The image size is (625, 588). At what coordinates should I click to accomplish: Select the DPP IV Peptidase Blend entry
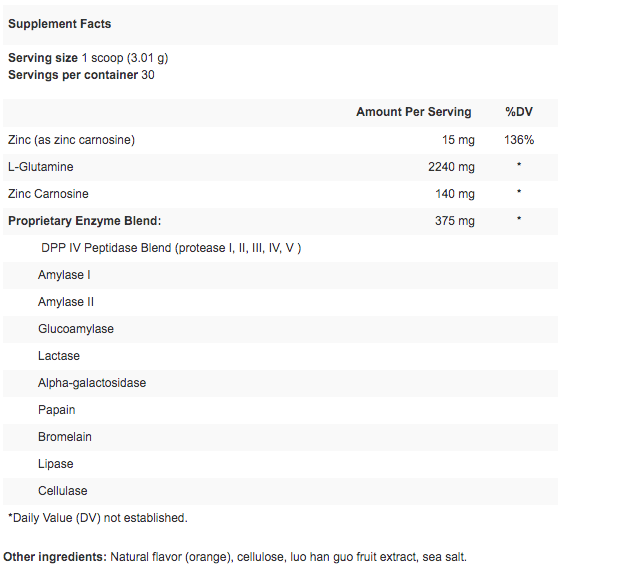(x=171, y=248)
